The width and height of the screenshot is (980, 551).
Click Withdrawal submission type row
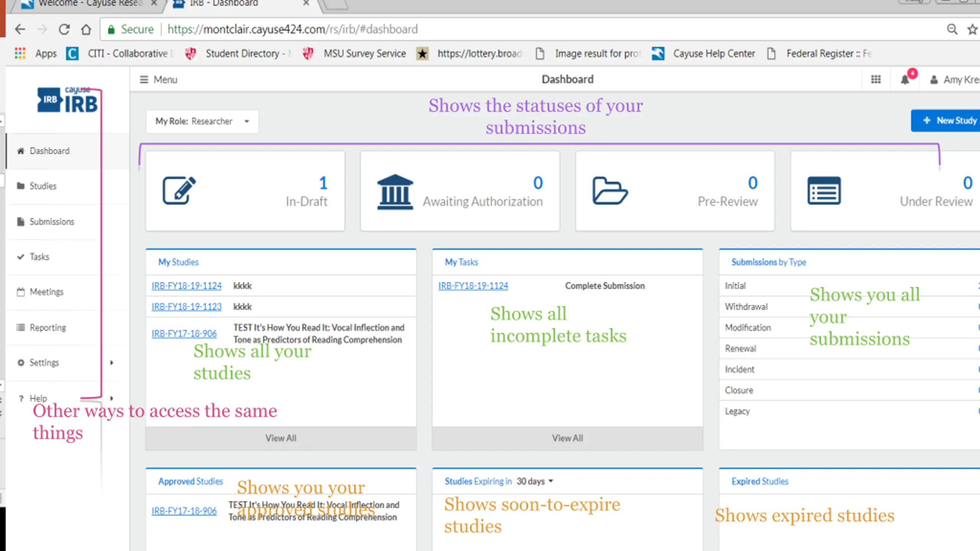tap(850, 307)
